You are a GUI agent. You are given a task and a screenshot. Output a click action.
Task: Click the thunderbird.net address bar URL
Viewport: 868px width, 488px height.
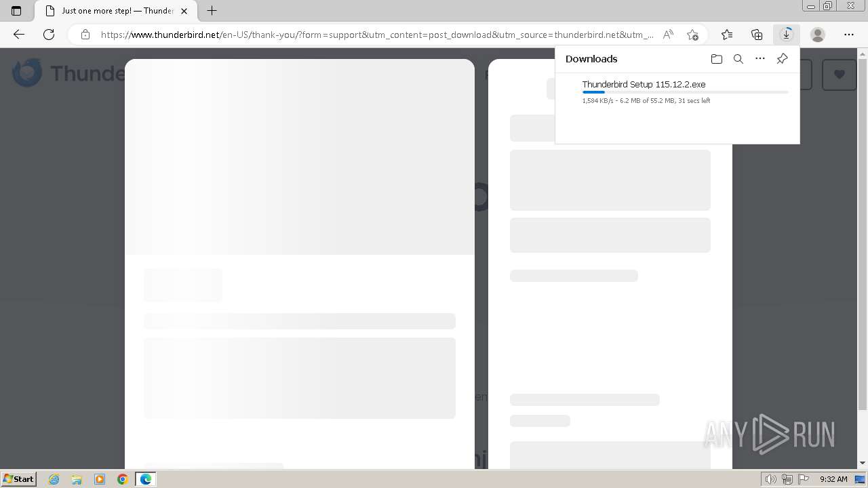(377, 35)
